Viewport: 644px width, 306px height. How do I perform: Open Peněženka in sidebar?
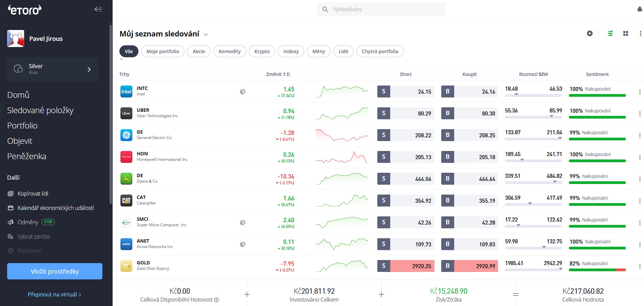pos(27,156)
